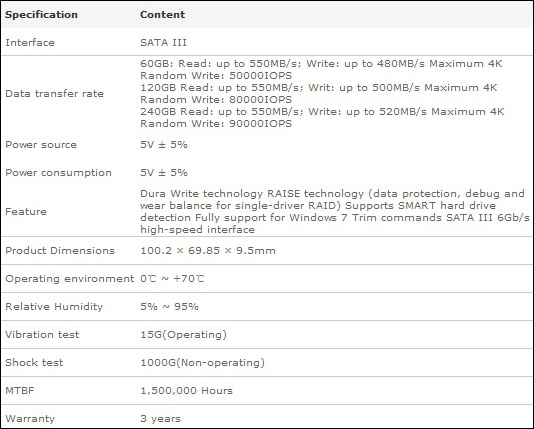
Task: Click the Specification column header
Action: [x=41, y=15]
